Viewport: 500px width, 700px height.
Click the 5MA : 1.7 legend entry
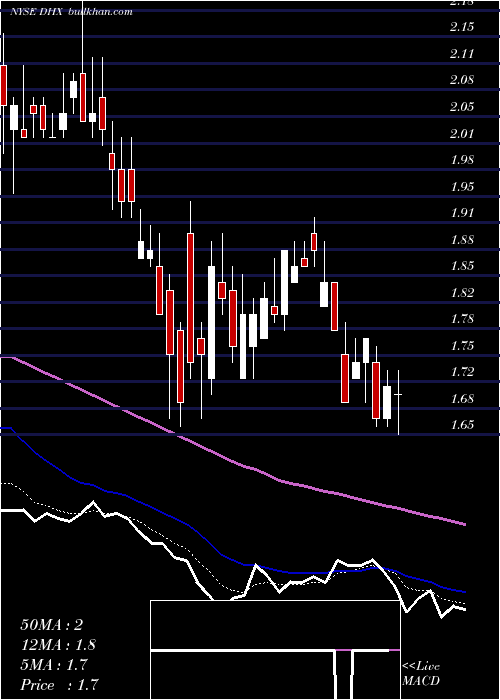pos(54,665)
